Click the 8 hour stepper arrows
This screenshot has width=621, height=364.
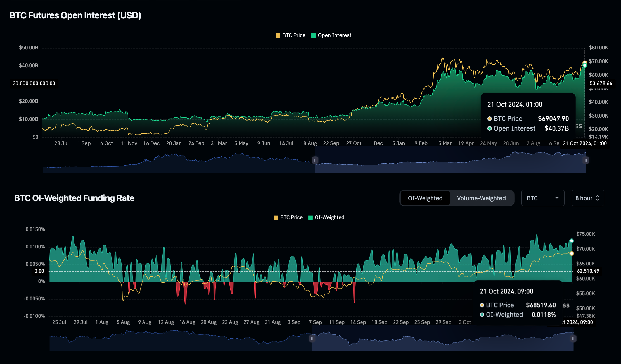[x=598, y=198]
